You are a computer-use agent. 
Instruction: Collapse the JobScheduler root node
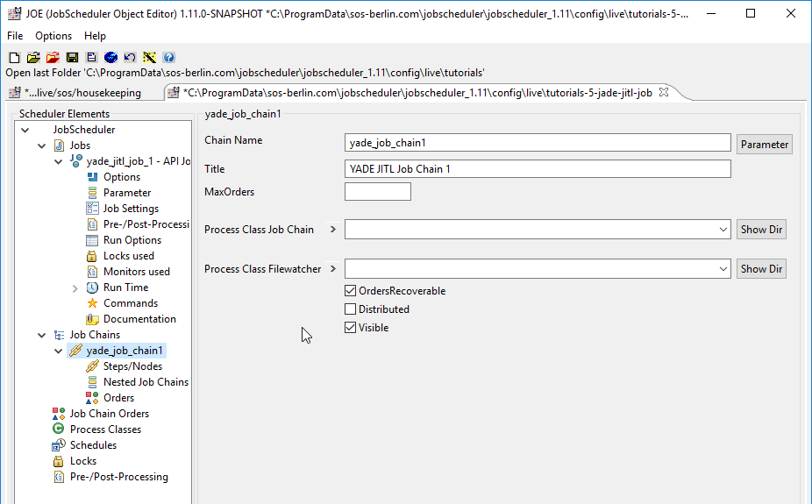point(25,130)
